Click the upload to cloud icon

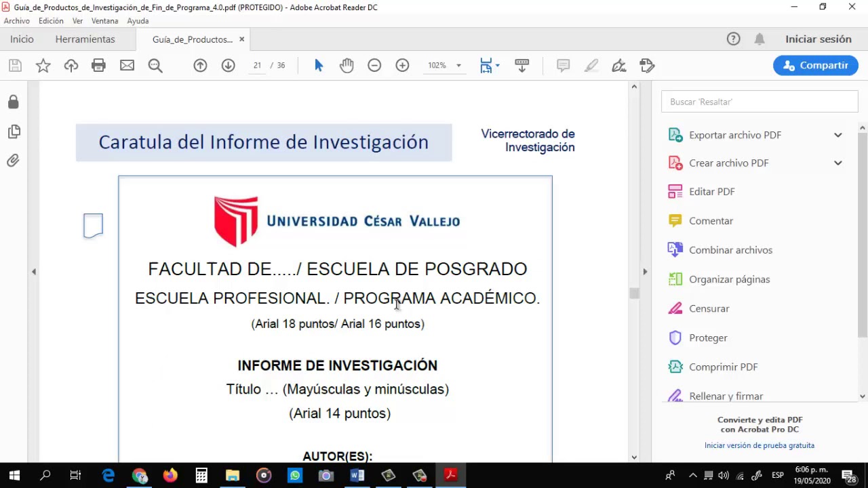(x=71, y=66)
